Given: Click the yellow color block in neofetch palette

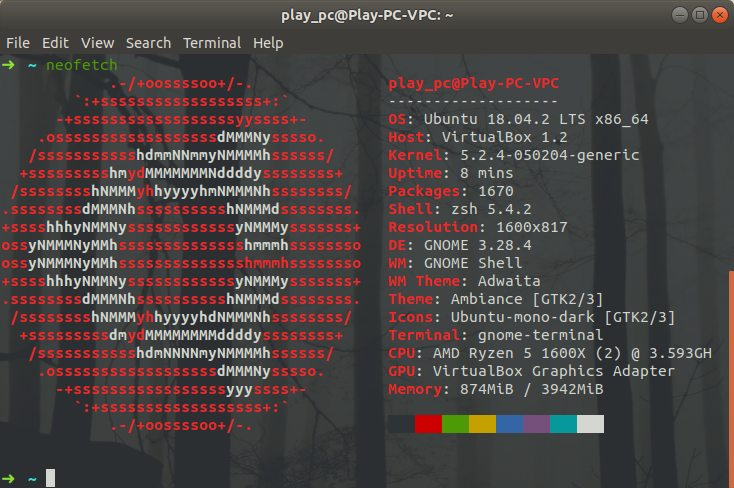Looking at the screenshot, I should point(483,424).
